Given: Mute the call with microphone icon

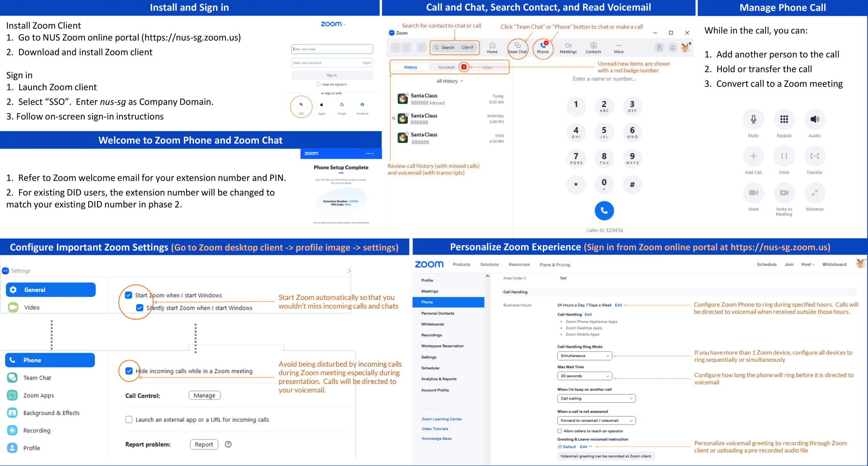Looking at the screenshot, I should (753, 119).
